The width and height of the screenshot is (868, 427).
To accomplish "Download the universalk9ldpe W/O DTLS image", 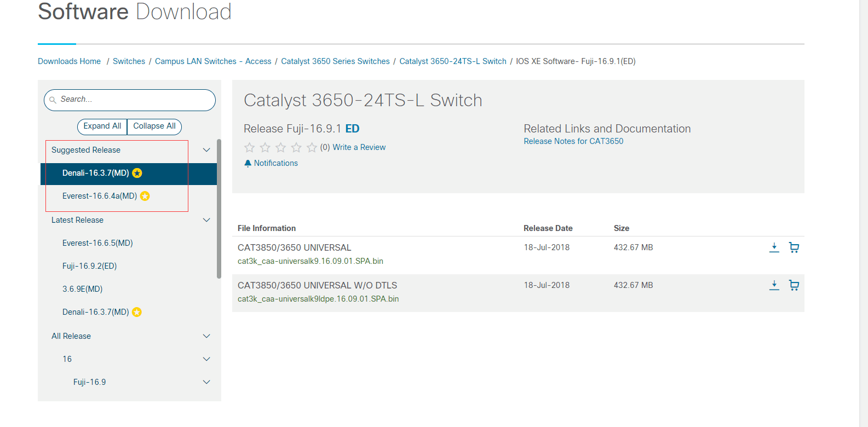I will 774,285.
